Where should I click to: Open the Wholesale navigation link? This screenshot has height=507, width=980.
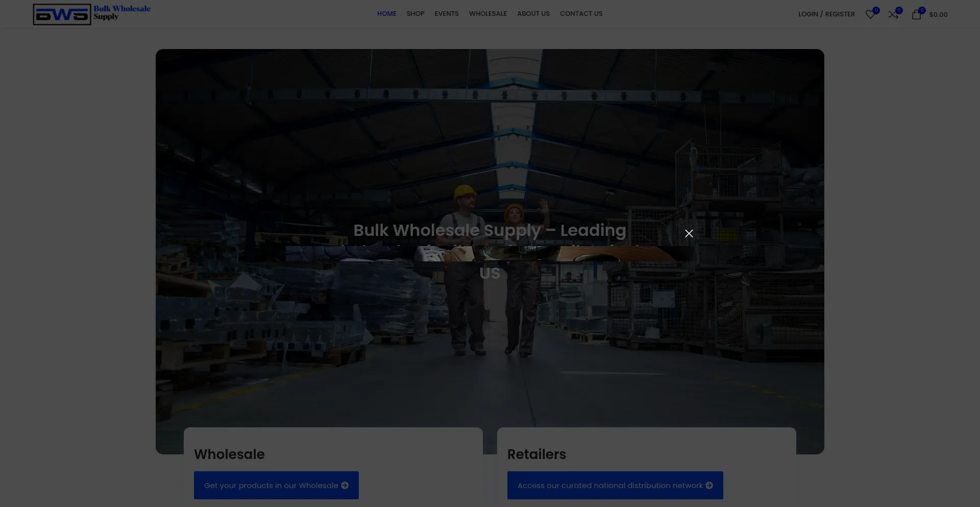coord(487,14)
